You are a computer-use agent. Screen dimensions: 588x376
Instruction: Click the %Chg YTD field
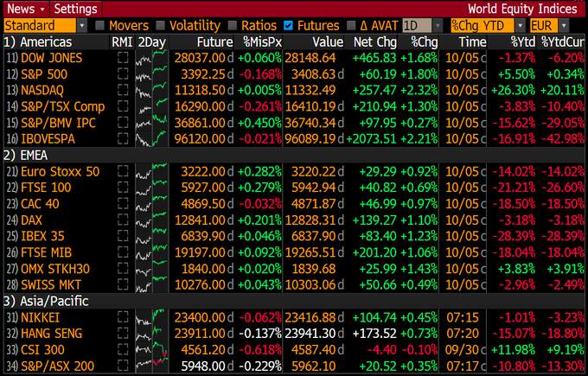pos(483,25)
